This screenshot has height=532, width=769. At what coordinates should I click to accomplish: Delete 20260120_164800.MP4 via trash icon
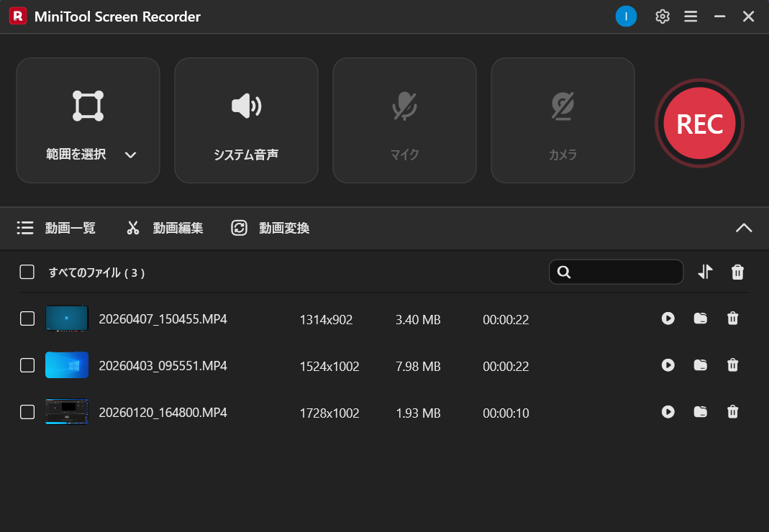point(733,412)
